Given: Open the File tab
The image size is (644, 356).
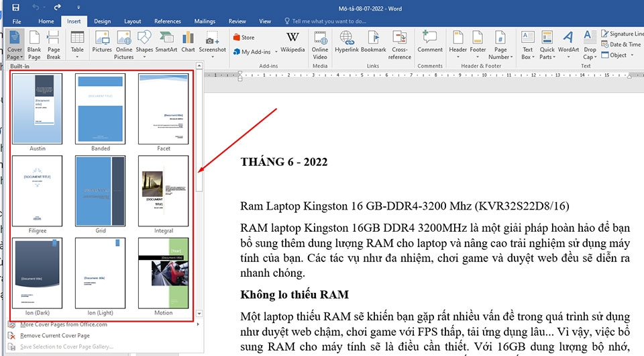Looking at the screenshot, I should 17,21.
